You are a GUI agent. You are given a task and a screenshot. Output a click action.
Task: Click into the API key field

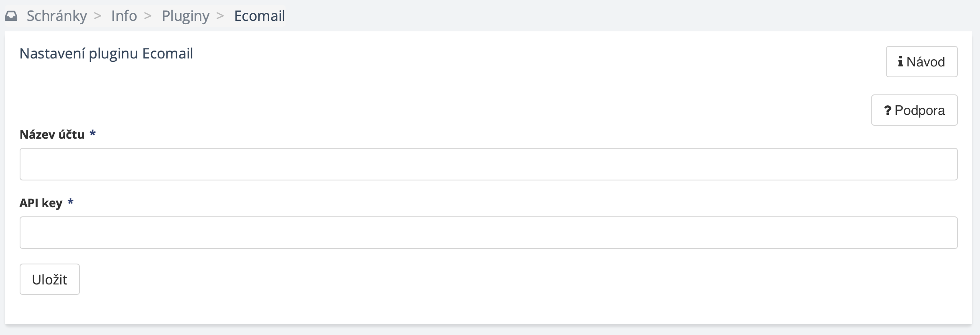(488, 233)
